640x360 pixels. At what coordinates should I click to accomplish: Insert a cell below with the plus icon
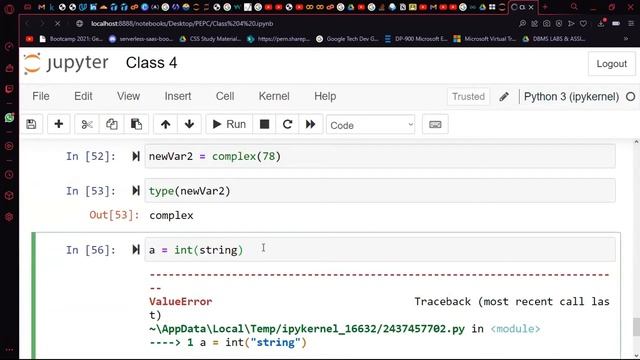pos(59,124)
